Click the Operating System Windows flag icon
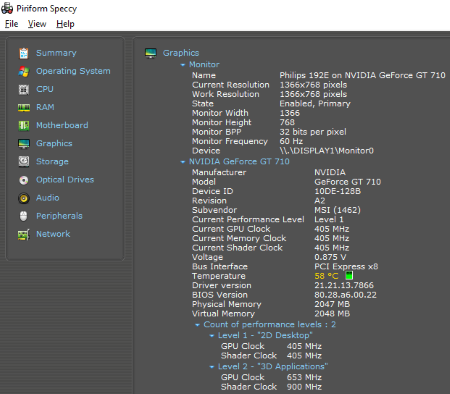The height and width of the screenshot is (394, 450). coord(24,71)
